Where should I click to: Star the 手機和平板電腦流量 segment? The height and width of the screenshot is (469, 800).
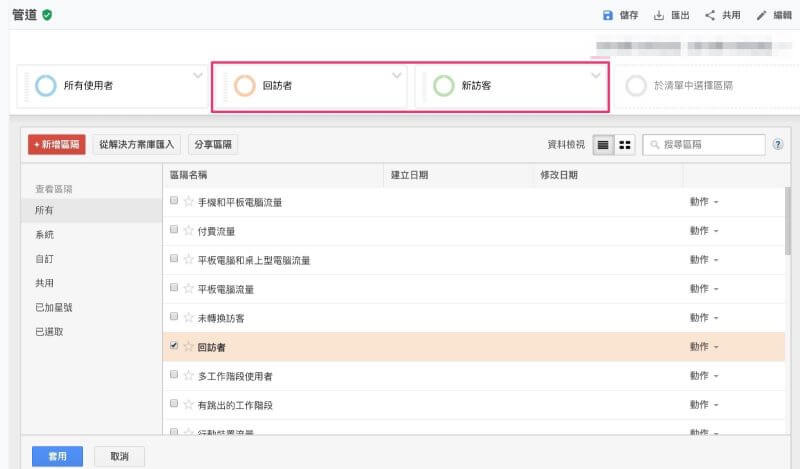point(188,202)
